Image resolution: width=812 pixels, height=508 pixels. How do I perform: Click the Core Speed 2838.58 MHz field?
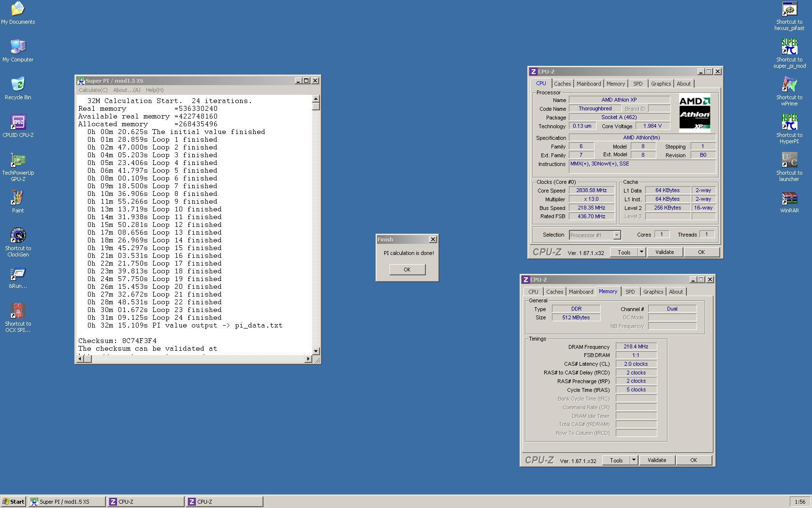tap(592, 191)
